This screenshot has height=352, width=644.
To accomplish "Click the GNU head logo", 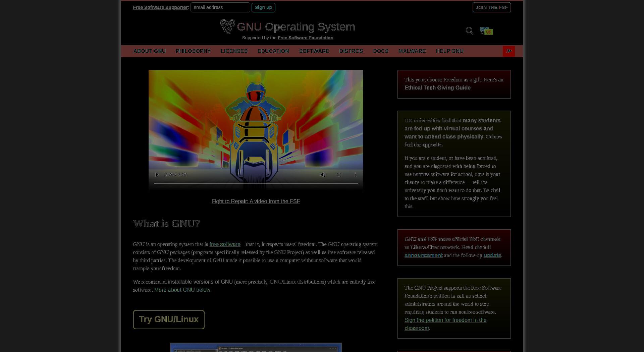I will pyautogui.click(x=228, y=26).
